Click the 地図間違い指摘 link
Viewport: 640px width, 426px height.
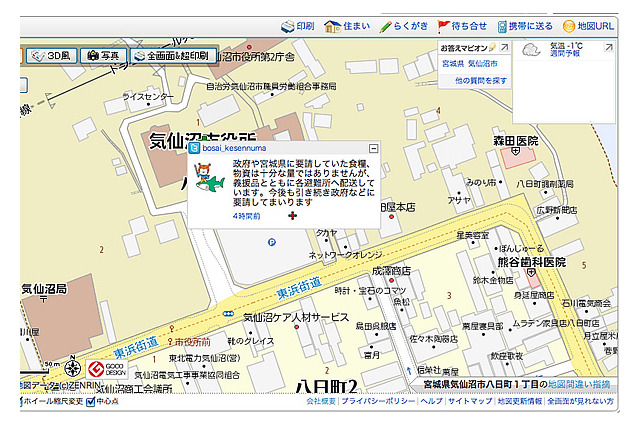[579, 384]
